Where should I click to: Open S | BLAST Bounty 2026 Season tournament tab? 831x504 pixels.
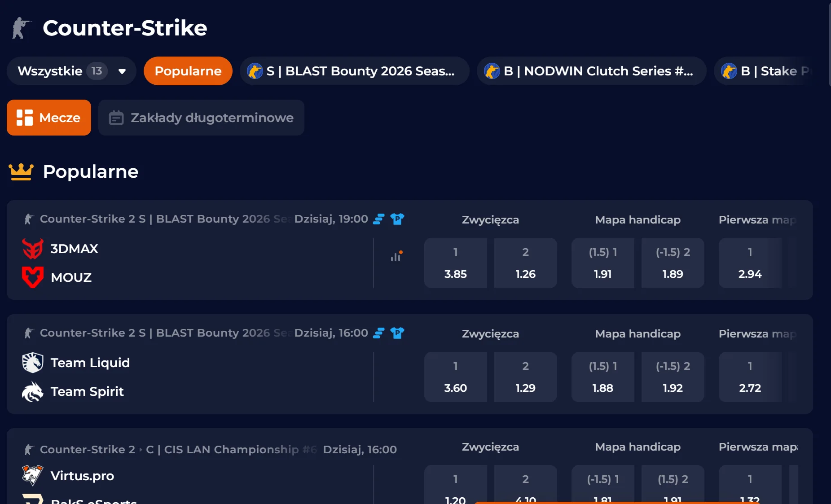pyautogui.click(x=355, y=71)
